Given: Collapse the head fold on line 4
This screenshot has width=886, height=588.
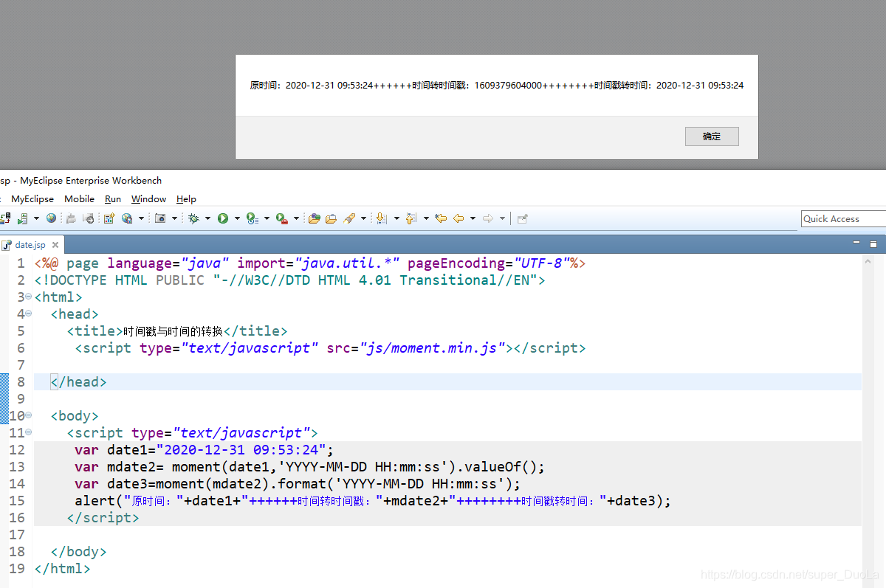Looking at the screenshot, I should [28, 314].
